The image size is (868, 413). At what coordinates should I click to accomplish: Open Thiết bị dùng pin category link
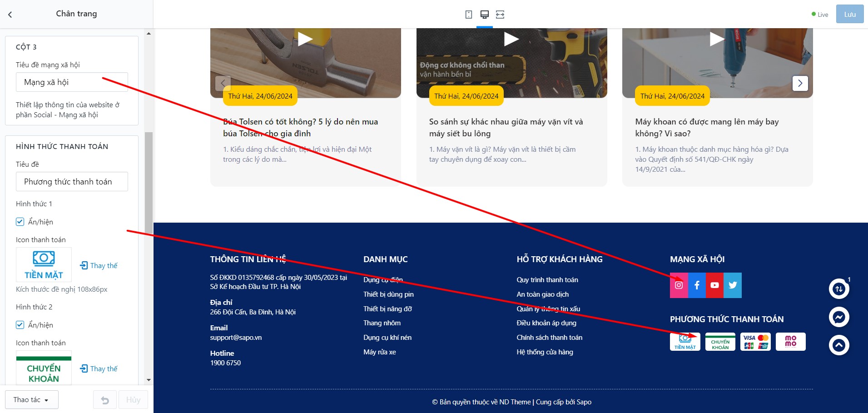tap(388, 294)
